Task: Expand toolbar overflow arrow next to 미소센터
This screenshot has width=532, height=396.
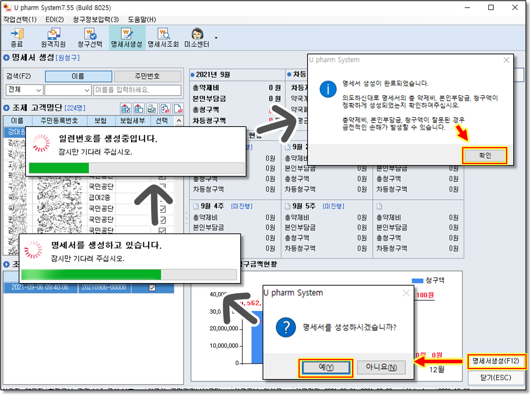Action: tap(216, 38)
